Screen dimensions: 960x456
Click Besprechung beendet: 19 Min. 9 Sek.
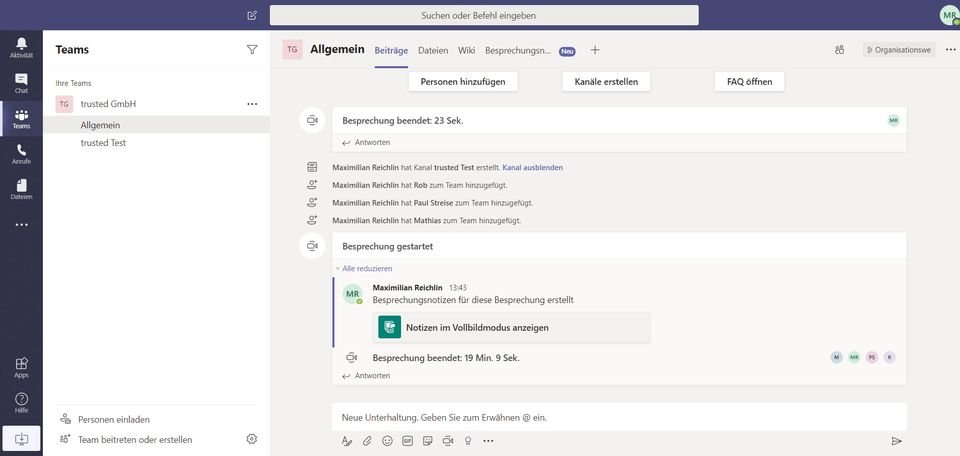point(446,358)
